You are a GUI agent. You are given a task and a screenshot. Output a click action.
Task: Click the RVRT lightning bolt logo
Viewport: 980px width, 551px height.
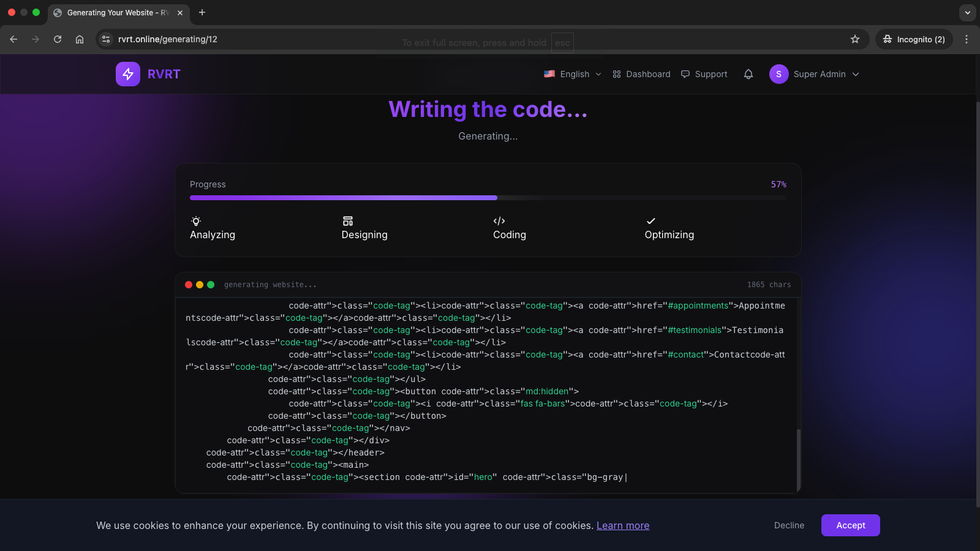128,74
